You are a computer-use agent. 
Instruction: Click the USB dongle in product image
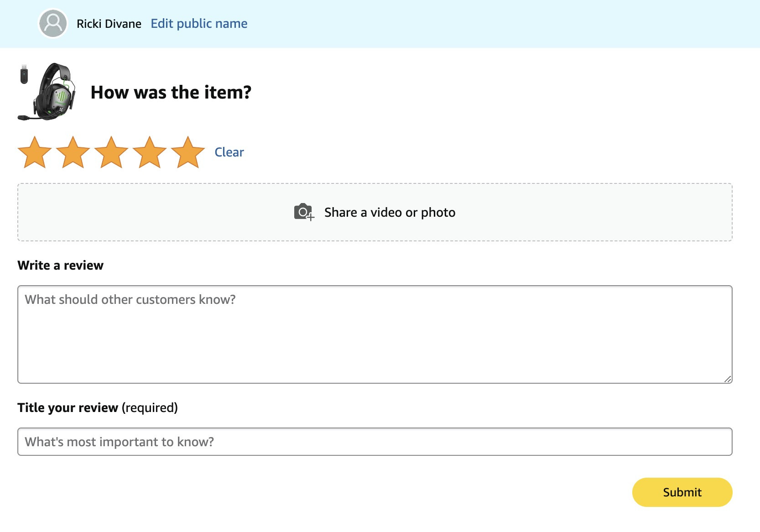click(x=24, y=74)
